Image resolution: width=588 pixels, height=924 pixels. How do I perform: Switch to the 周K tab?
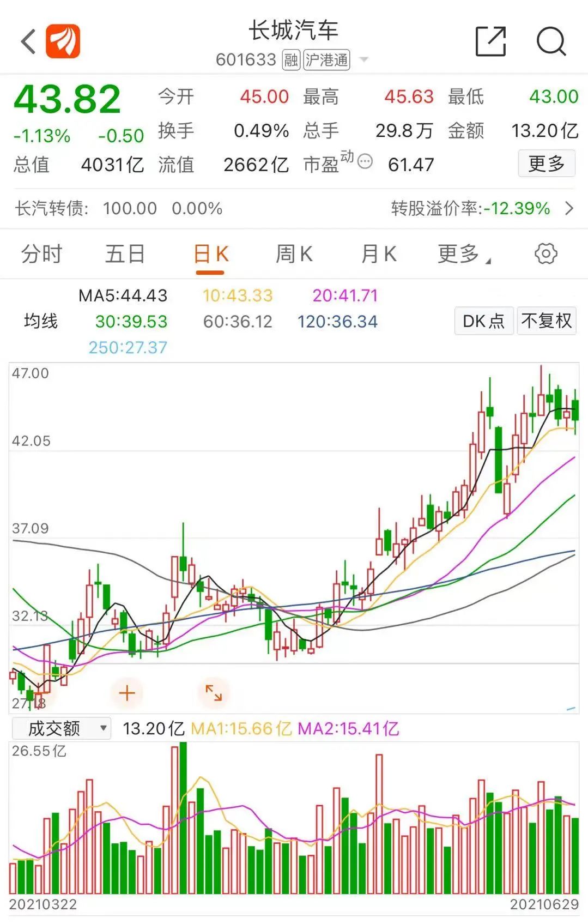pos(294,255)
